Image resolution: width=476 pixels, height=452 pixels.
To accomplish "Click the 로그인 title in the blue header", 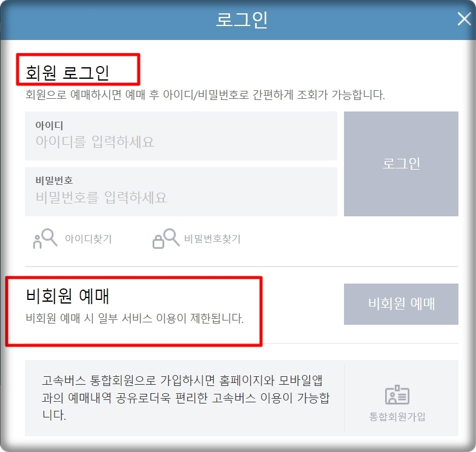I will 242,20.
